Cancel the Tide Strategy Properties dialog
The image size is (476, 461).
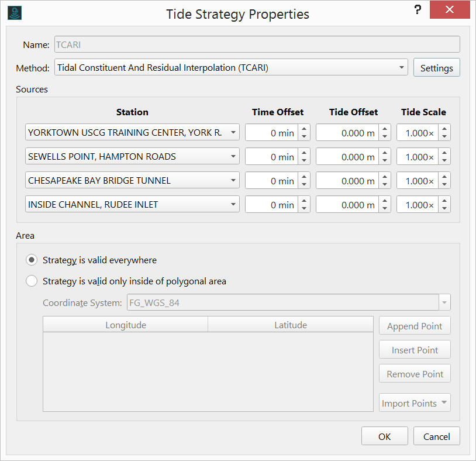pos(436,436)
